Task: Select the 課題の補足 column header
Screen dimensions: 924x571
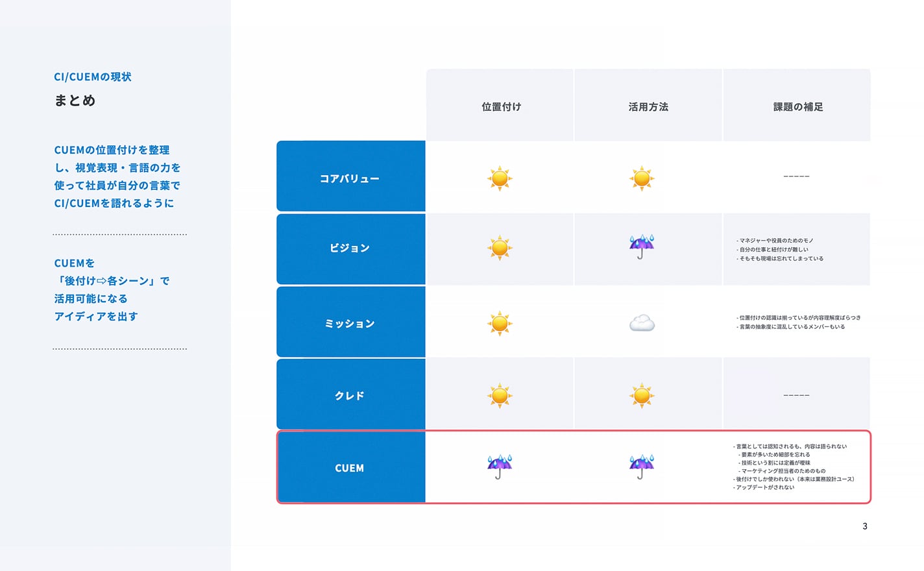Action: click(x=797, y=105)
